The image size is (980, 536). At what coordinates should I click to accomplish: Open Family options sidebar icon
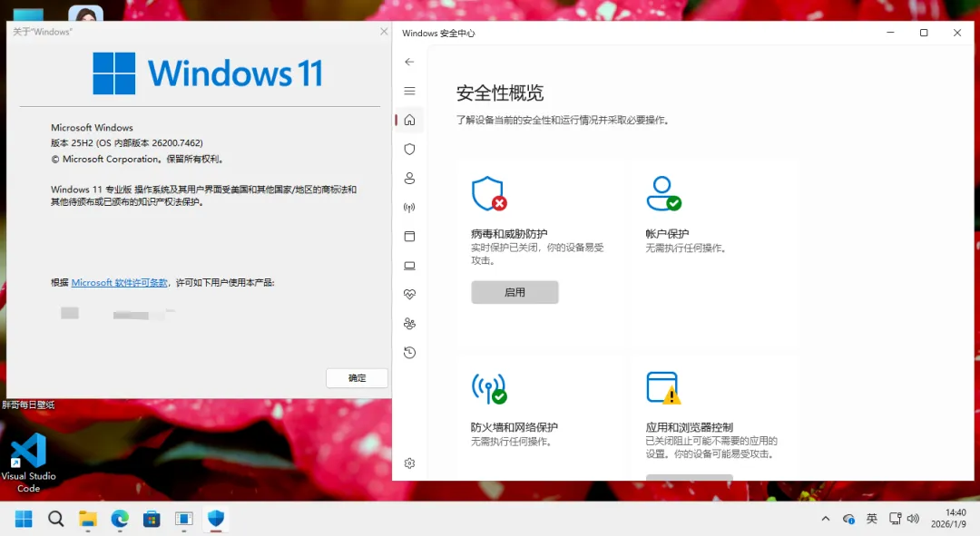(409, 324)
